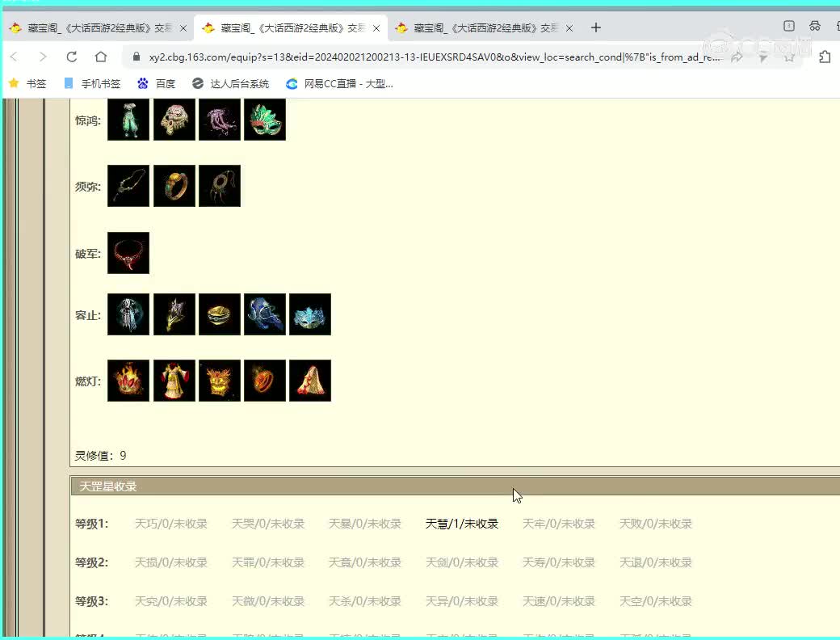Select the flaming crown icon in 燃灯 row

click(128, 381)
